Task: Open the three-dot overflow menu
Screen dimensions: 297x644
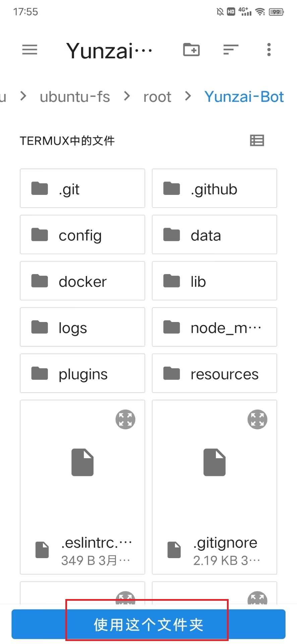Action: (269, 50)
